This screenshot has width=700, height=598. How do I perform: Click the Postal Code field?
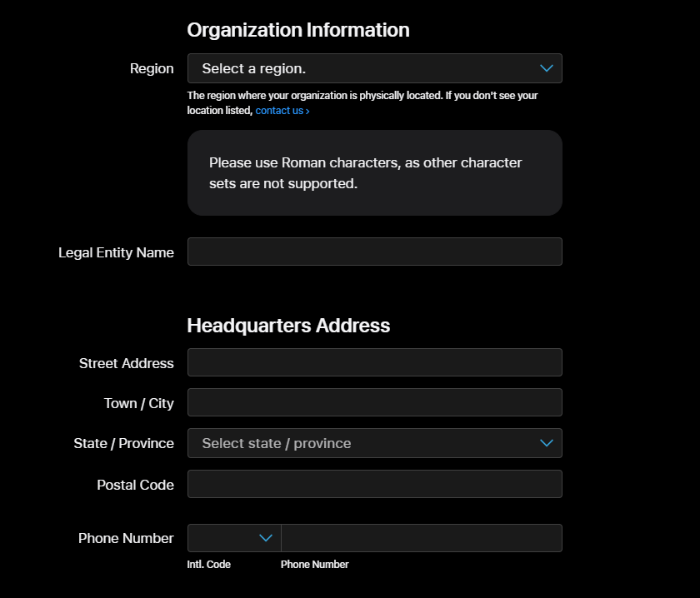coord(374,484)
